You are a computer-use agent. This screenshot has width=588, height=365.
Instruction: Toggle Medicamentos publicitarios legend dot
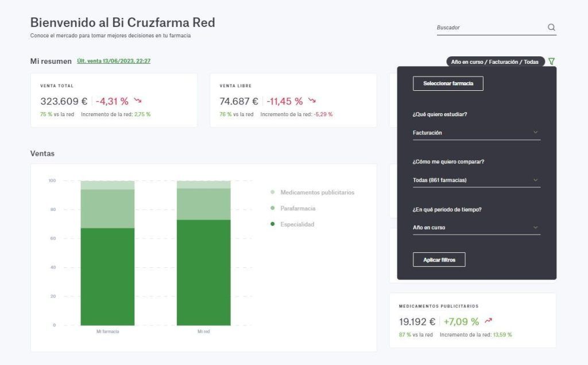coord(273,192)
